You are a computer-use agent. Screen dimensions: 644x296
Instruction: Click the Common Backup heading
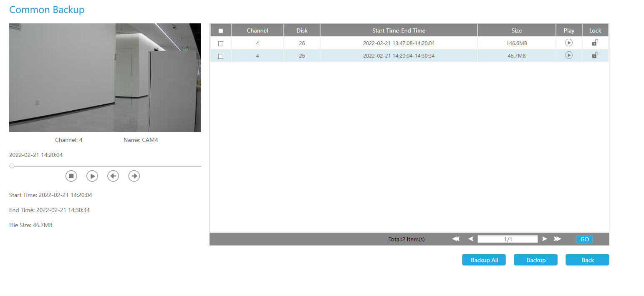47,10
